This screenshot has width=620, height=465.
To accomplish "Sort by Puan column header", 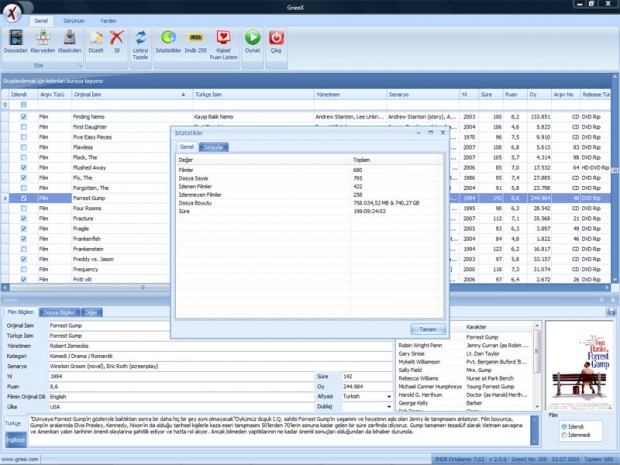I will tap(515, 95).
